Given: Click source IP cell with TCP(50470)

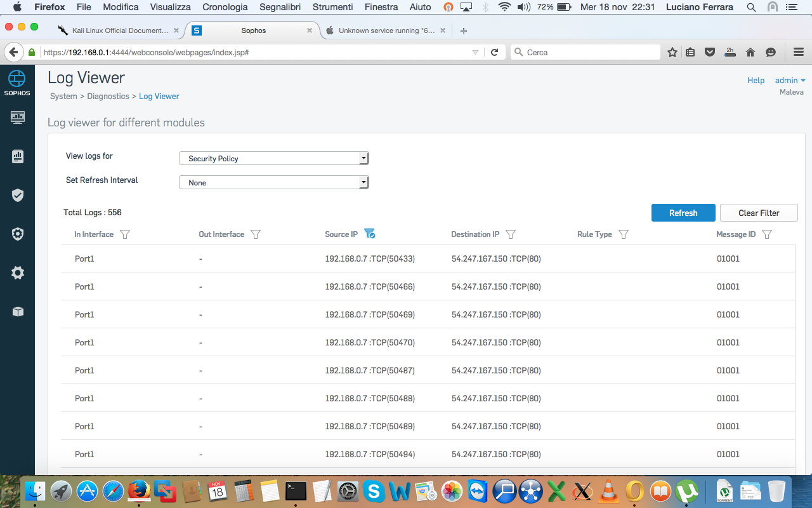Looking at the screenshot, I should point(370,342).
